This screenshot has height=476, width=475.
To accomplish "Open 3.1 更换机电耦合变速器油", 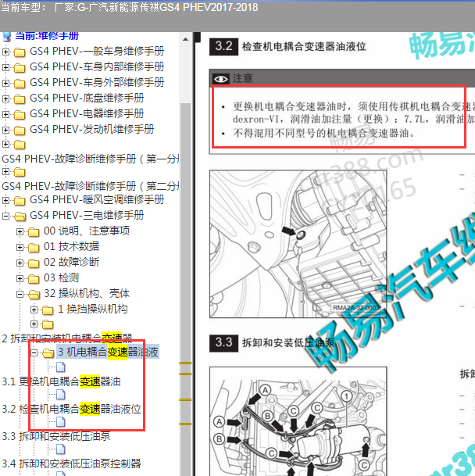I will [x=61, y=381].
